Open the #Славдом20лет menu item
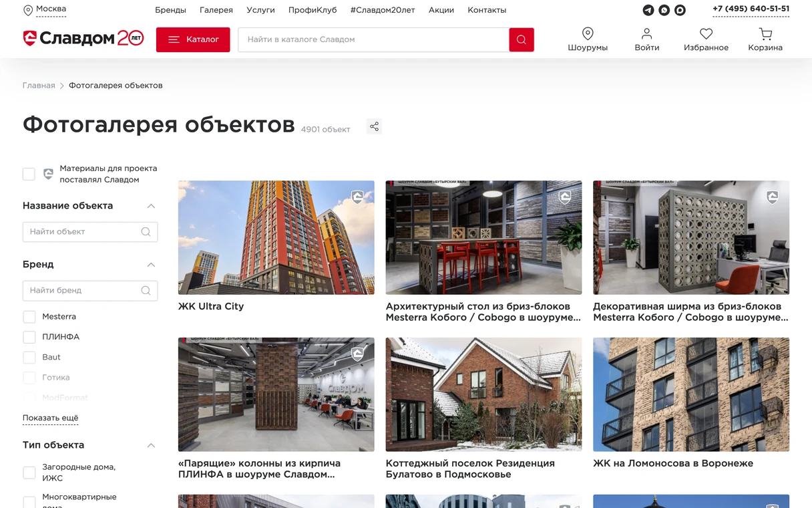The height and width of the screenshot is (508, 812). click(382, 10)
